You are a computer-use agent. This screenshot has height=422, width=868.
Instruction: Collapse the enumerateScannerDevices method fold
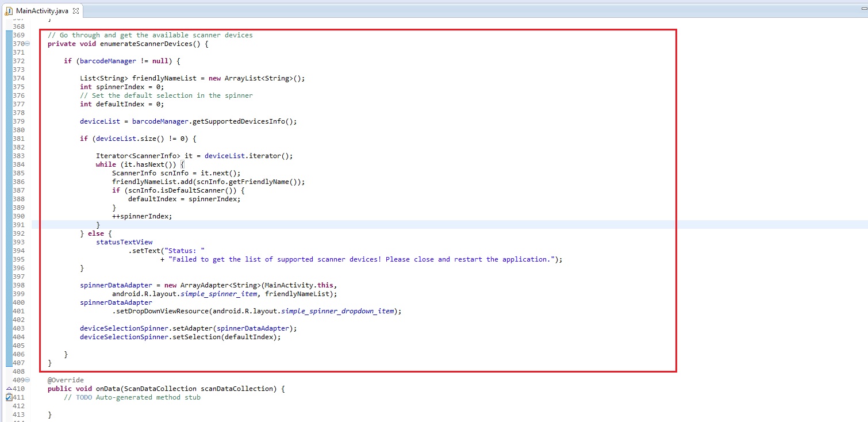pos(27,44)
